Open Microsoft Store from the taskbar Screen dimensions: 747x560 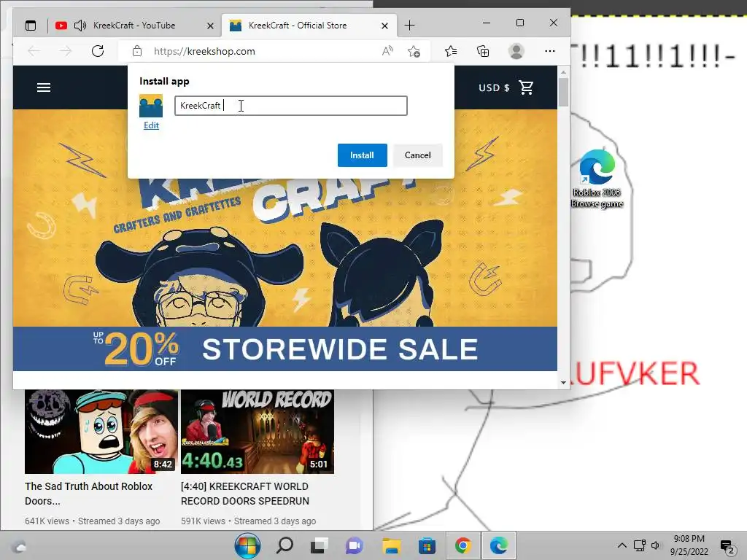pyautogui.click(x=427, y=545)
